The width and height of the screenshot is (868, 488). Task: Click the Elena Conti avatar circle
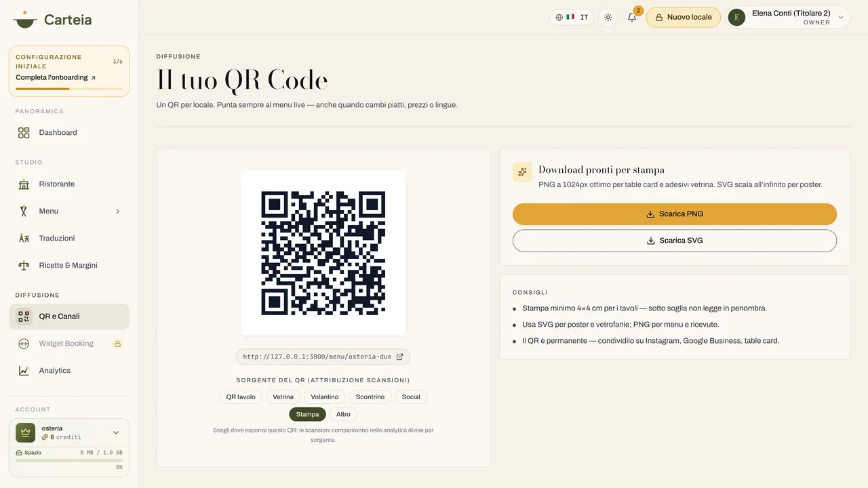736,18
